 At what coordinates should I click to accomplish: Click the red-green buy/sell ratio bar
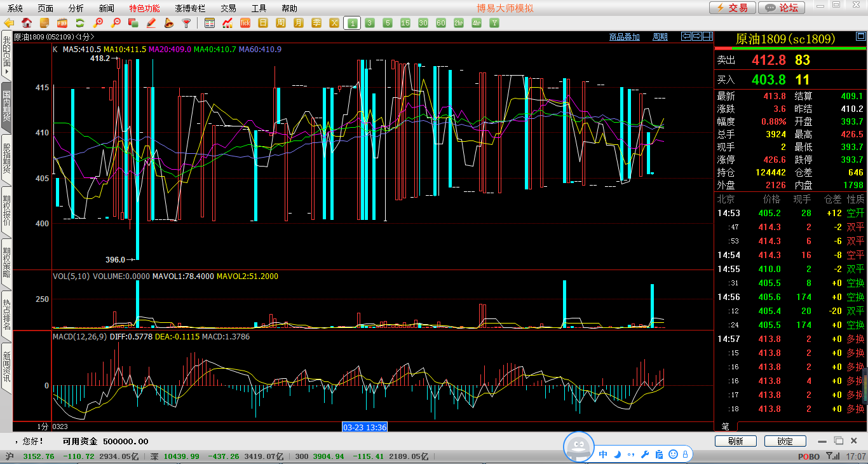click(790, 48)
